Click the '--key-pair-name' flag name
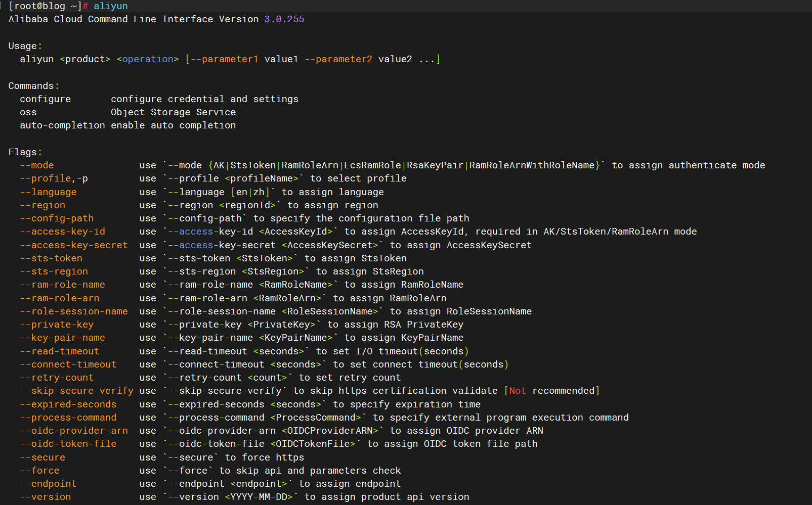This screenshot has height=505, width=812. tap(63, 338)
